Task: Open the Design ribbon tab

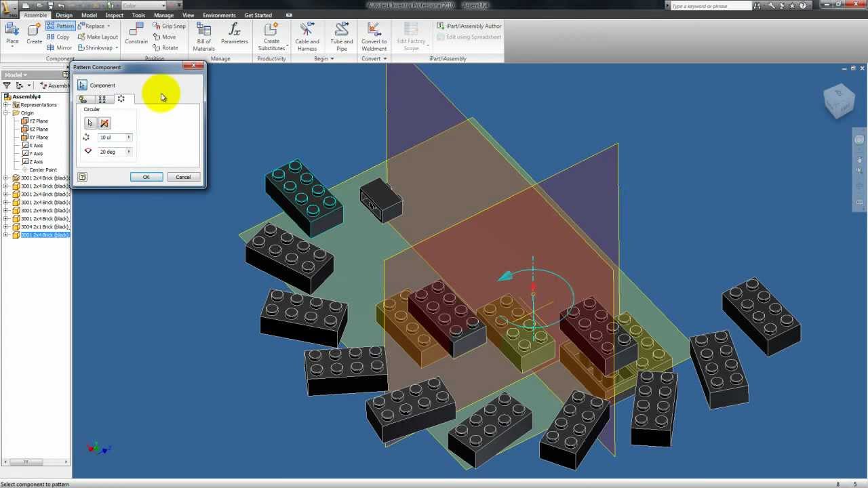Action: coord(64,15)
